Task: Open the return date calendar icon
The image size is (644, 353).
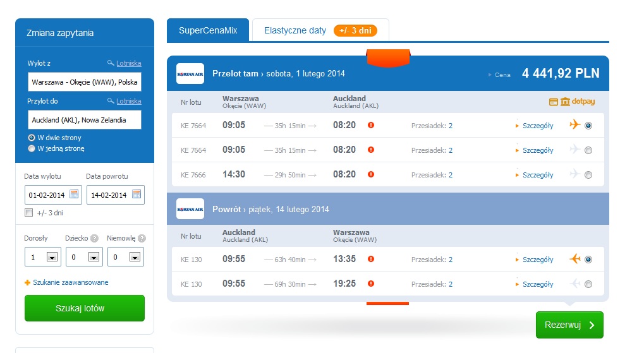Action: click(137, 194)
